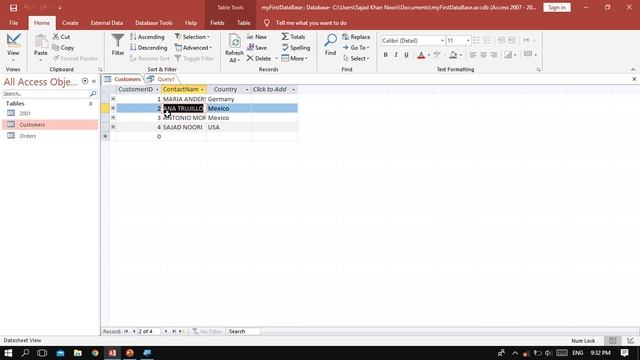
Task: Cut the selected text
Action: pyautogui.click(x=61, y=37)
